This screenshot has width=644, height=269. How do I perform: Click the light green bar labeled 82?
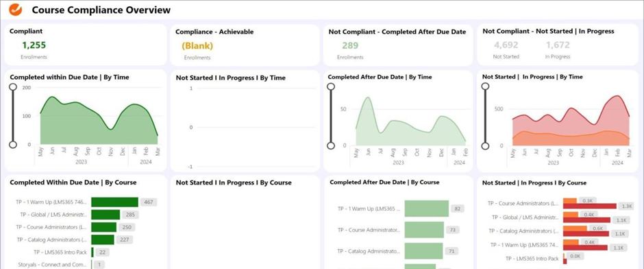coord(427,209)
